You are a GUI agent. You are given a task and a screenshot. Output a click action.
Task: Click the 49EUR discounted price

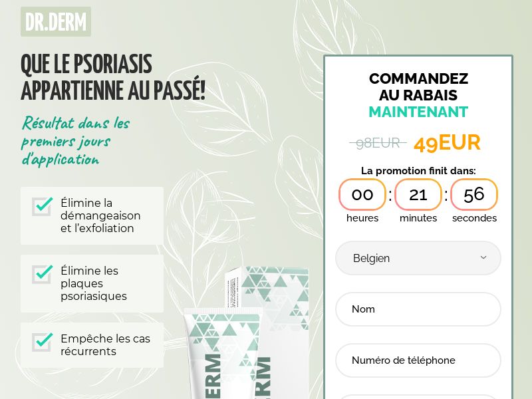447,143
